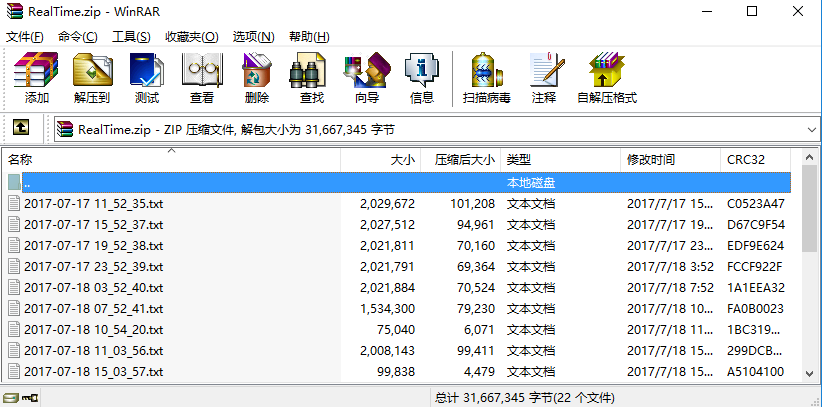Click the 添加 (Add) toolbar icon
Screen dimensions: 822x407
tap(36, 78)
